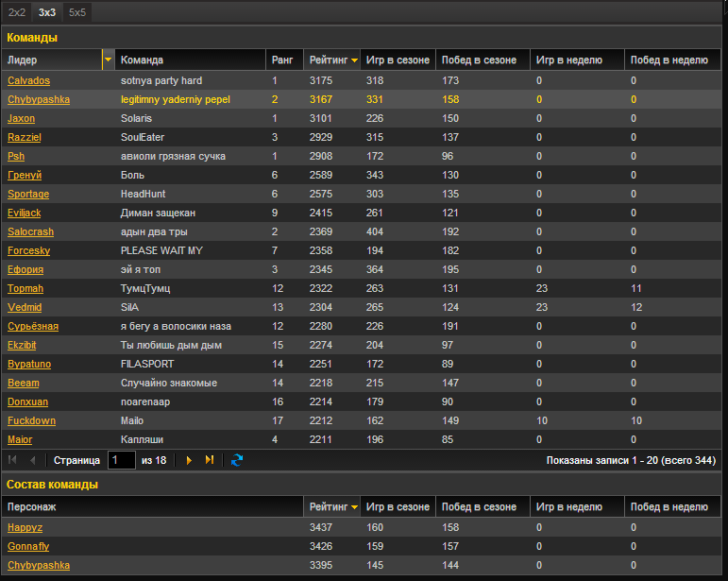Image resolution: width=728 pixels, height=581 pixels.
Task: Click the Sportage leader link
Action: pos(28,194)
